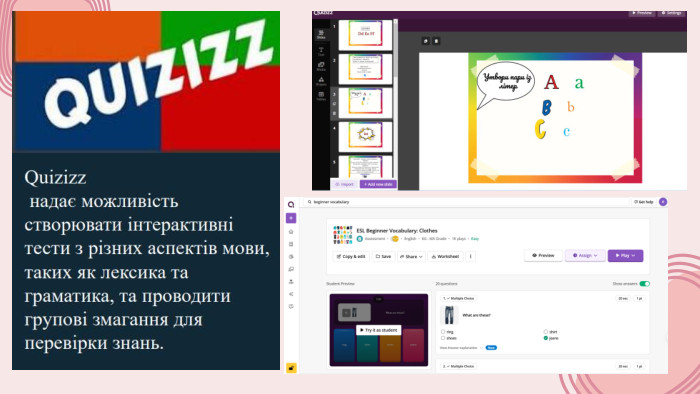The height and width of the screenshot is (394, 700).
Task: Toggle the Show answers switch
Action: point(644,284)
